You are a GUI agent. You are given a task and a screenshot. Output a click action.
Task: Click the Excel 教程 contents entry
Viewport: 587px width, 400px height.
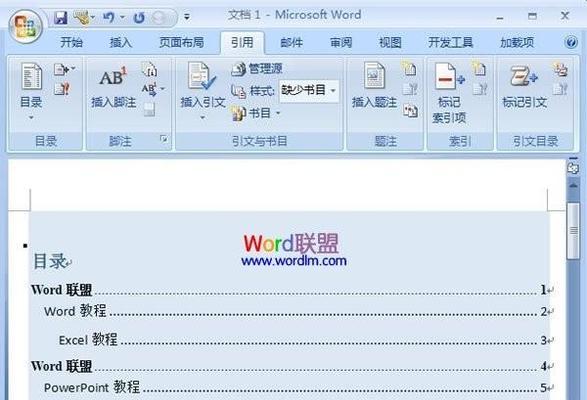coord(303,340)
